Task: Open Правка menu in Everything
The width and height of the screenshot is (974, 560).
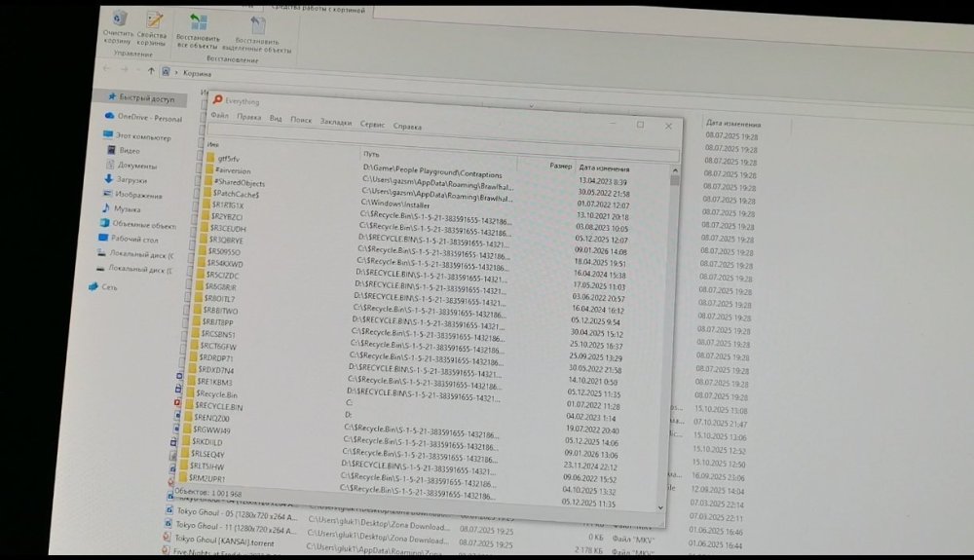Action: coord(248,117)
